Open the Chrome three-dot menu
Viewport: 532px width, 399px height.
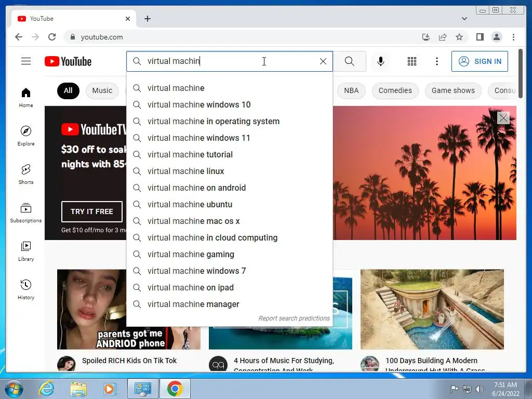513,37
